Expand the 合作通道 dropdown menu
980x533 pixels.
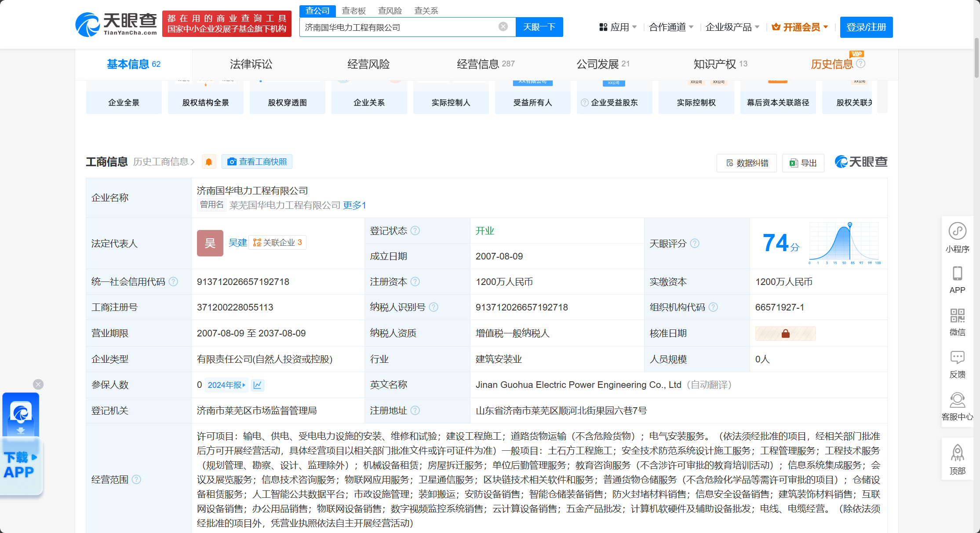click(x=671, y=27)
